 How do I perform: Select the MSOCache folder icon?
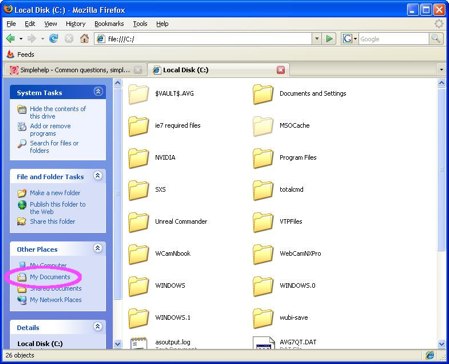(x=263, y=126)
